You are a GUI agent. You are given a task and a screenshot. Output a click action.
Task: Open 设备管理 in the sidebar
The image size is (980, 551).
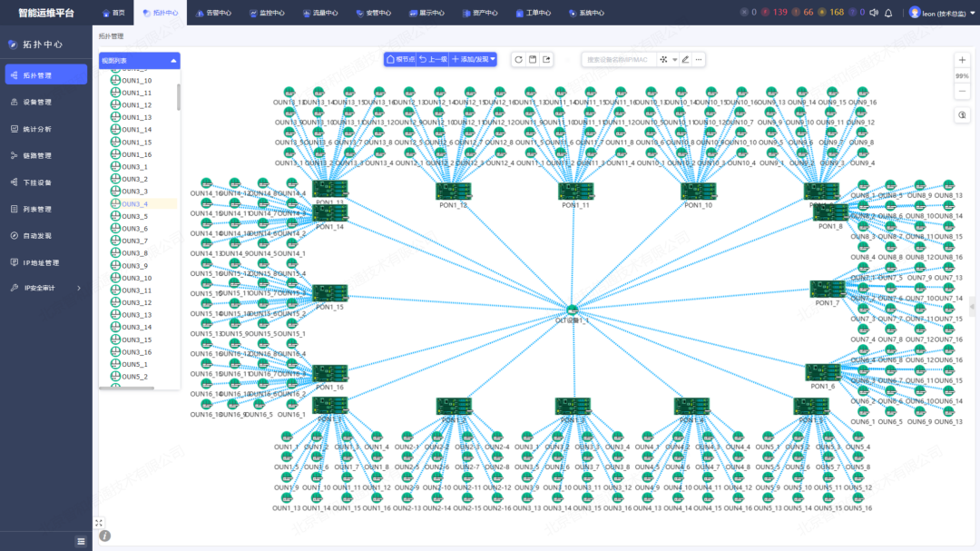(x=37, y=102)
